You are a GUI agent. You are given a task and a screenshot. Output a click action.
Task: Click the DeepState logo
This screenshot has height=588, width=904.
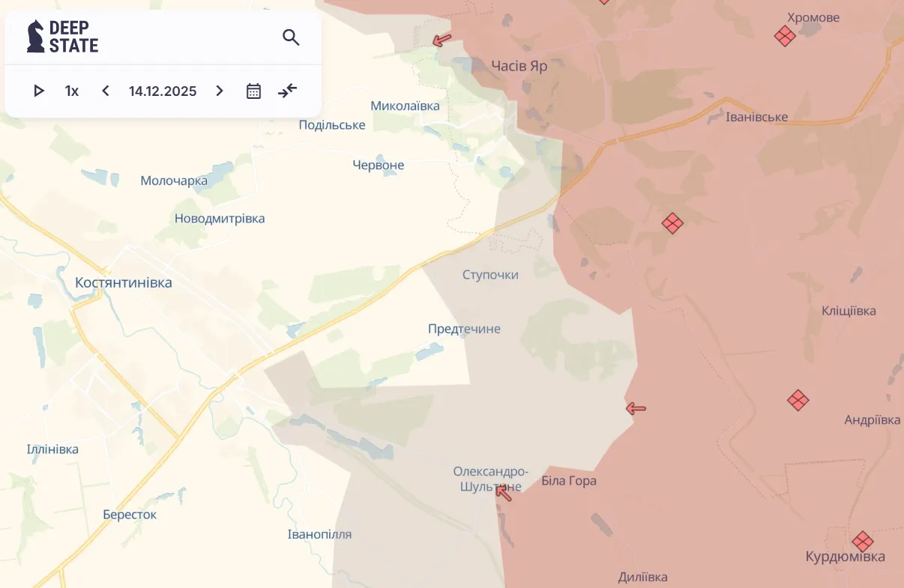(62, 36)
